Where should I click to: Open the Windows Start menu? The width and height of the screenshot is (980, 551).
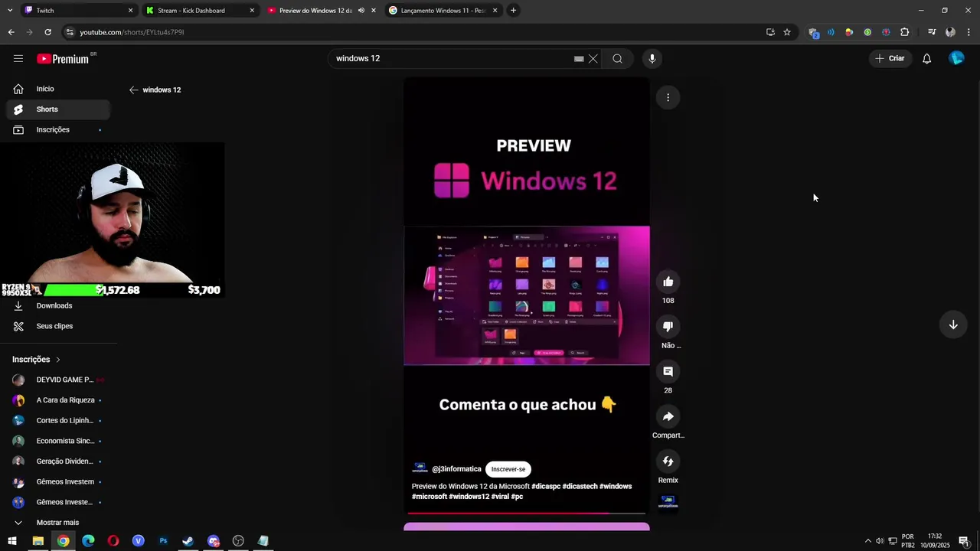coord(11,541)
